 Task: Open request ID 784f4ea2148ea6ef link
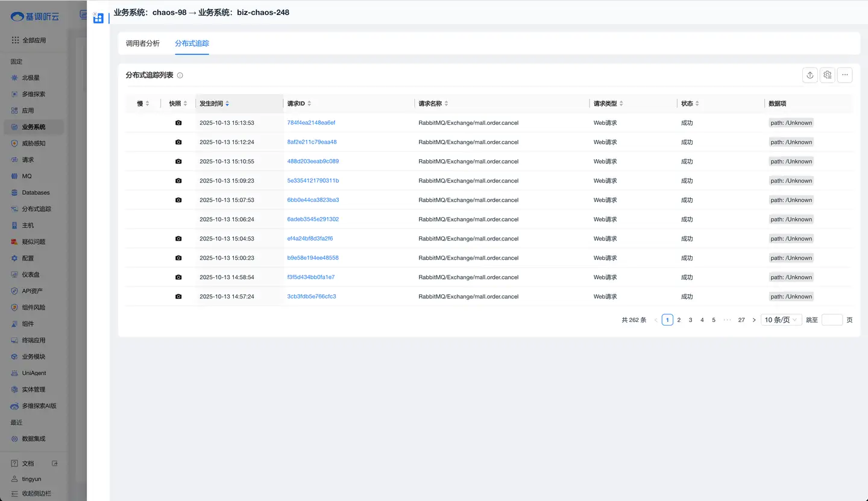click(x=311, y=123)
